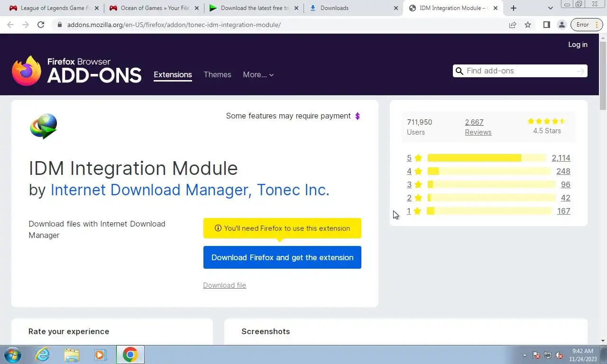Open the 248 four-star reviews count

[563, 172]
